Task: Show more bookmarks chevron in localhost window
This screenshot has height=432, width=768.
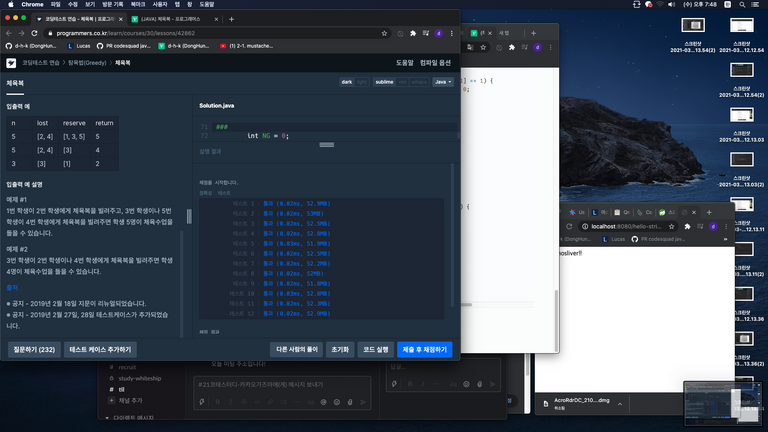Action: click(725, 240)
